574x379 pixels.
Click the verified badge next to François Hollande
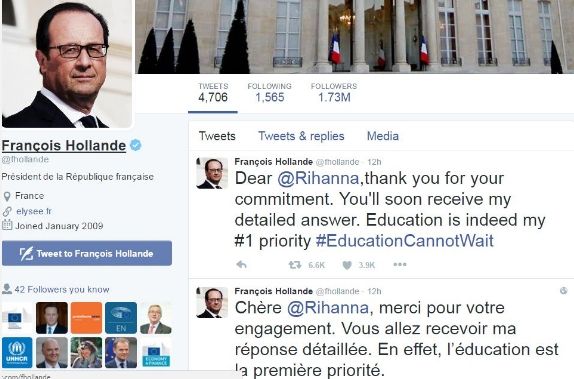click(x=136, y=145)
